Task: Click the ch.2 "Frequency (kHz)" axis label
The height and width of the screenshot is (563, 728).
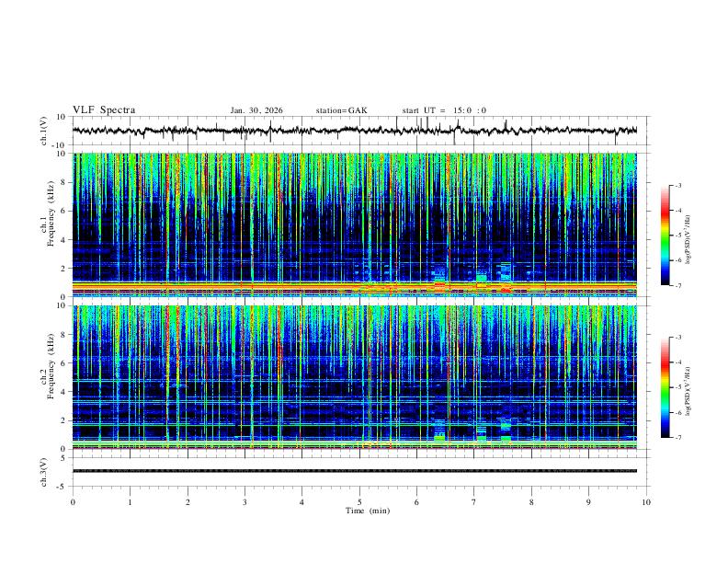Action: 51,366
